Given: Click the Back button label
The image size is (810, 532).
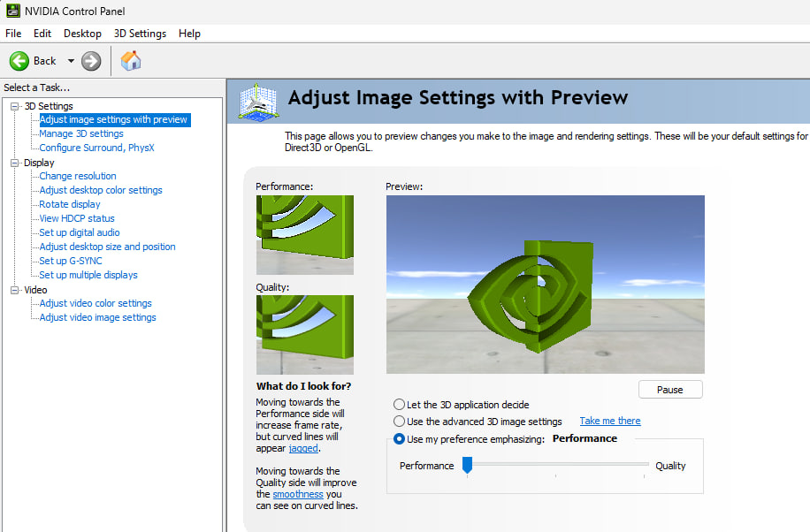Looking at the screenshot, I should pyautogui.click(x=44, y=61).
